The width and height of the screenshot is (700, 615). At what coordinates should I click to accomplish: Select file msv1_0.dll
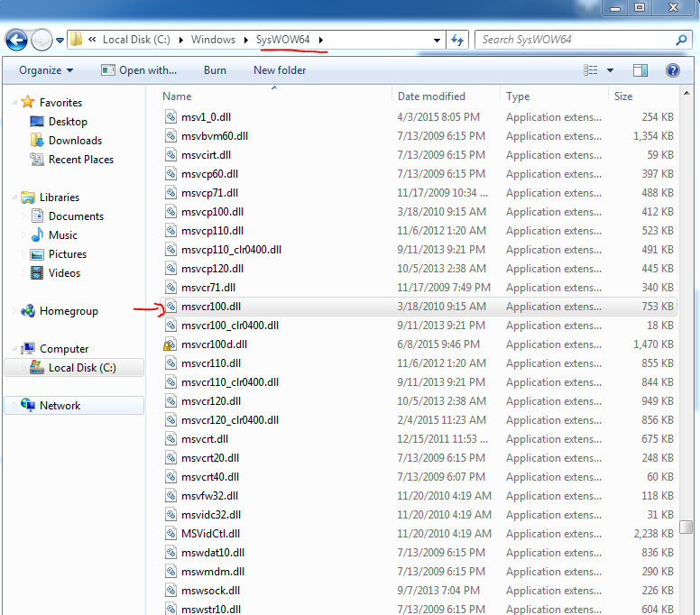(206, 117)
